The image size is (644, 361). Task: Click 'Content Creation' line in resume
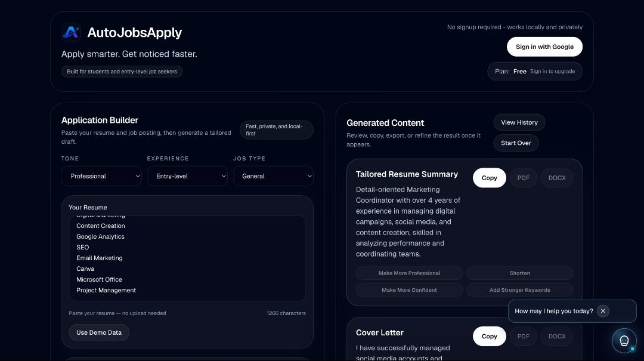pyautogui.click(x=101, y=226)
